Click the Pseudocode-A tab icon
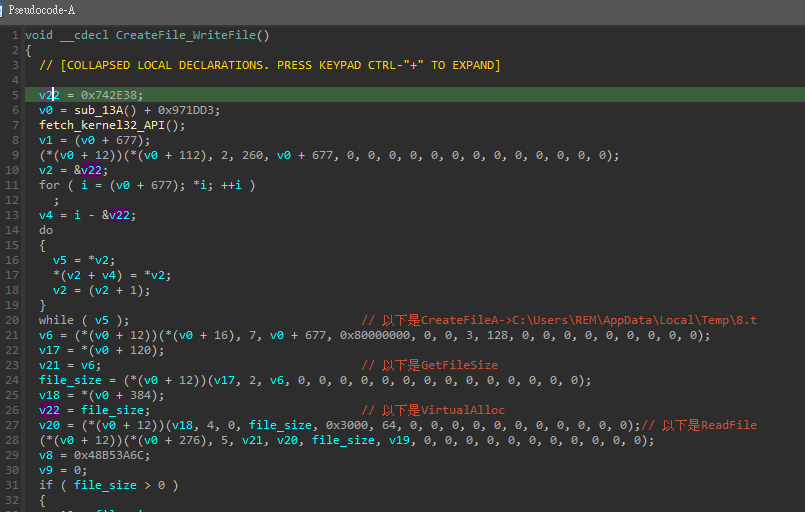The width and height of the screenshot is (805, 512). [2, 10]
